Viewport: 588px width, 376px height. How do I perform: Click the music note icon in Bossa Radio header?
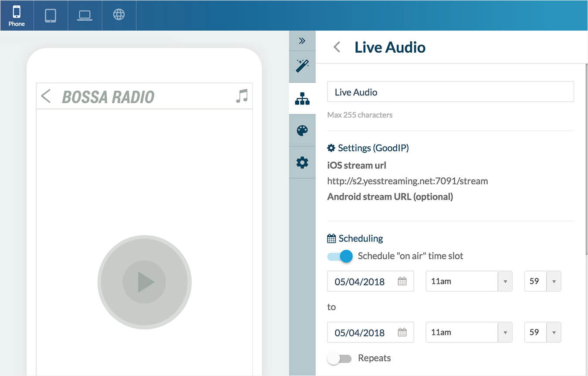tap(242, 96)
